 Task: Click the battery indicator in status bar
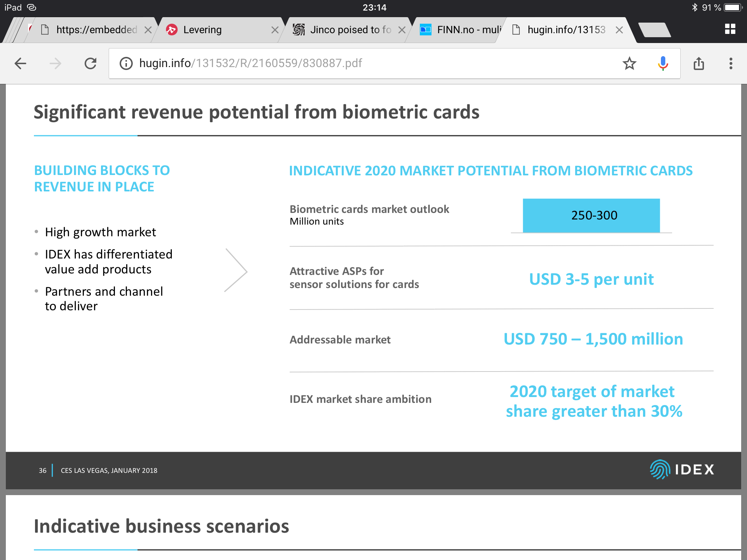(x=734, y=7)
